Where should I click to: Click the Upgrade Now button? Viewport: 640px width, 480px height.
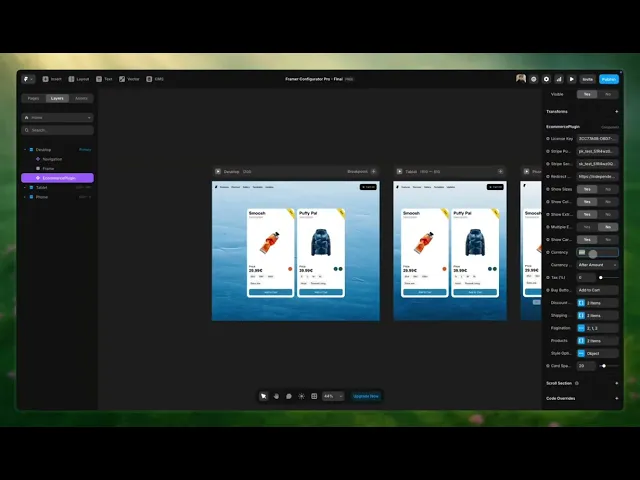(x=366, y=396)
